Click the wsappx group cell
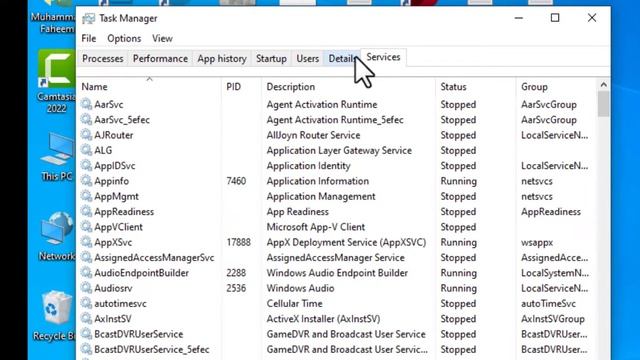This screenshot has width=640, height=360. click(537, 242)
